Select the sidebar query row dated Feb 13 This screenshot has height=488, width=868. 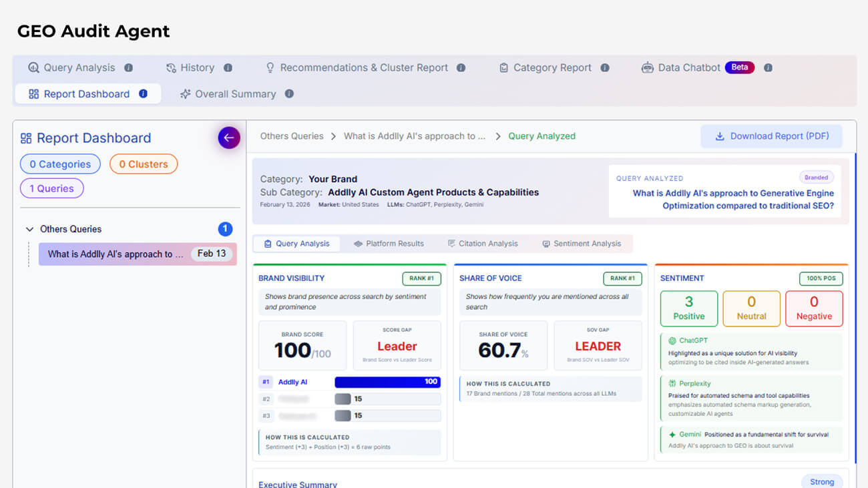tap(138, 254)
